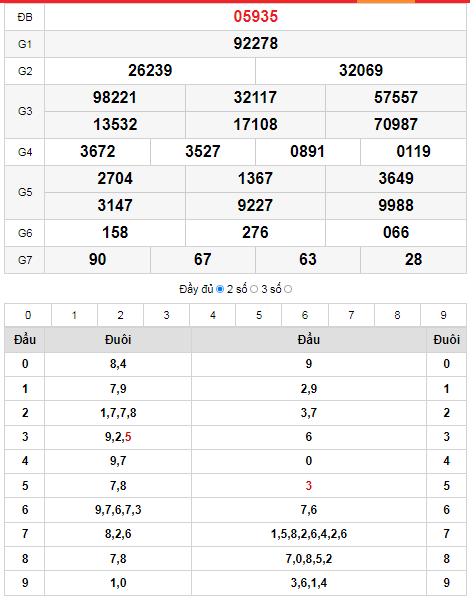This screenshot has width=470, height=599.
Task: Select the "Đầy đủ" radio option
Action: click(x=220, y=289)
